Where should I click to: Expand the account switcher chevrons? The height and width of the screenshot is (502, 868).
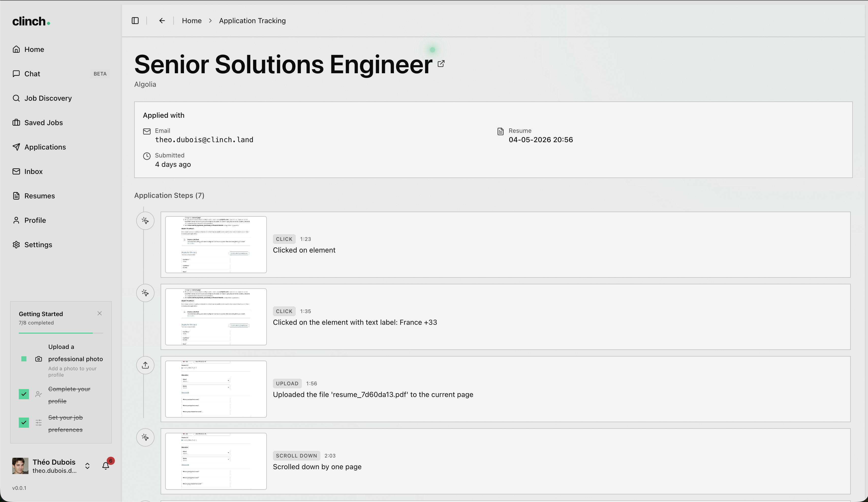(87, 466)
